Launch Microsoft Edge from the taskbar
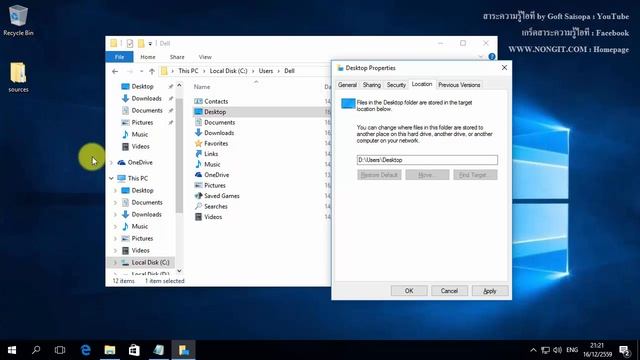Screen dimensions: 640x360 pyautogui.click(x=85, y=350)
